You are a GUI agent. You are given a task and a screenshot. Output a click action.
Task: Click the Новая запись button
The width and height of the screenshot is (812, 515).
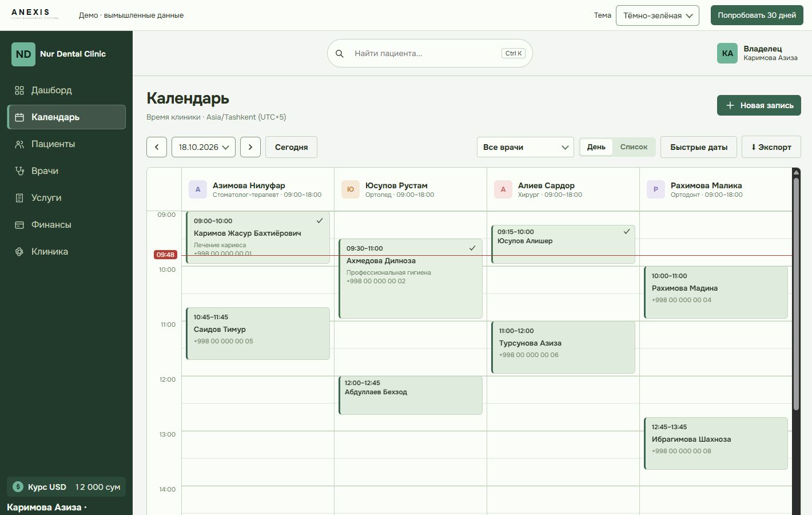click(759, 105)
